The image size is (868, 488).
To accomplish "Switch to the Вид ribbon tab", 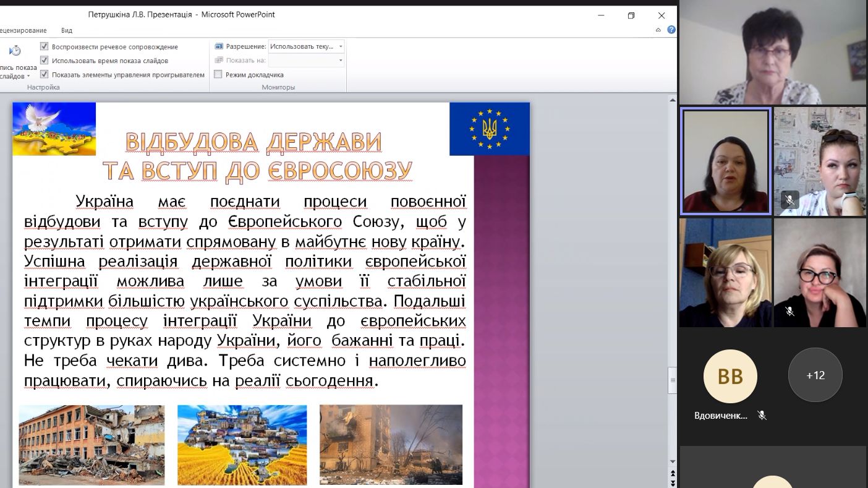I will pyautogui.click(x=67, y=30).
